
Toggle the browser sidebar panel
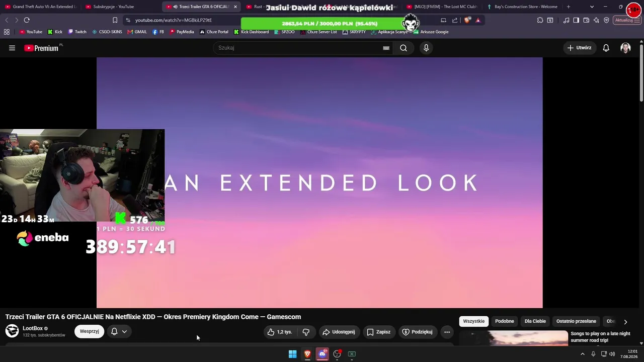[x=576, y=20]
